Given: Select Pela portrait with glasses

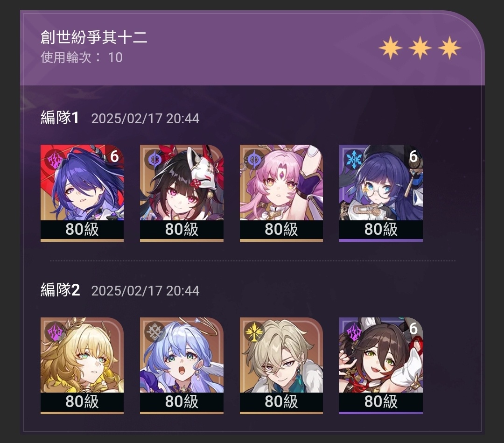Looking at the screenshot, I should 381,193.
